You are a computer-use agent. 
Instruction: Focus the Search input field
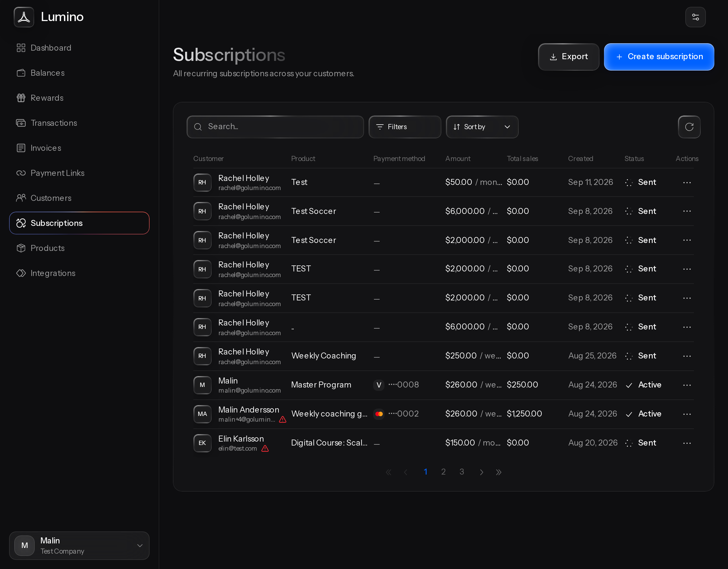pyautogui.click(x=275, y=127)
